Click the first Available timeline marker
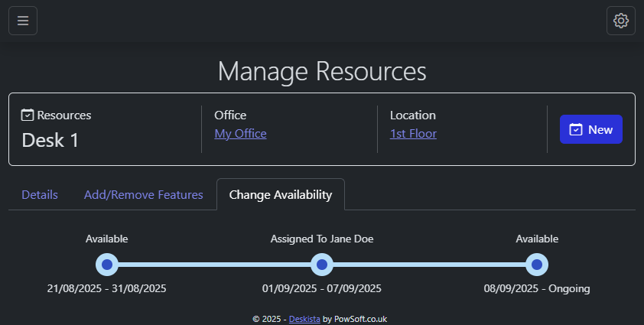Screen dimensions: 644x325 [107, 265]
